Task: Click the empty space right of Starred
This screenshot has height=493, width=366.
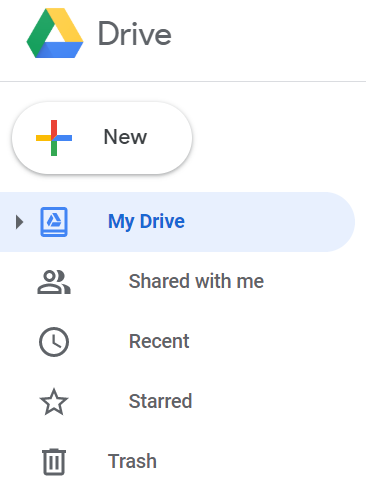Action: tap(275, 401)
